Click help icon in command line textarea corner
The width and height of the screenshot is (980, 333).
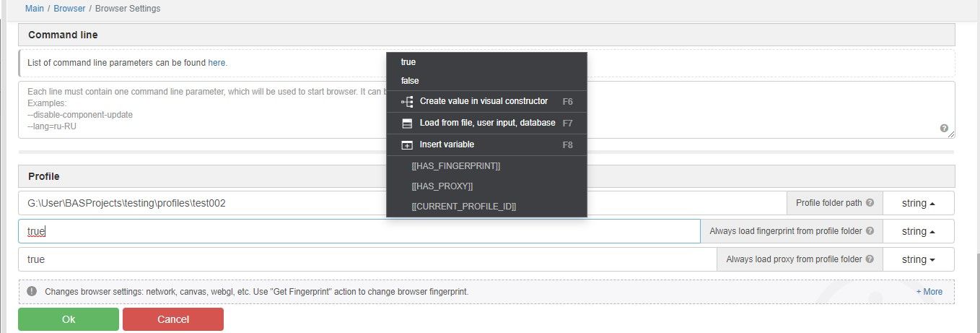[x=944, y=129]
